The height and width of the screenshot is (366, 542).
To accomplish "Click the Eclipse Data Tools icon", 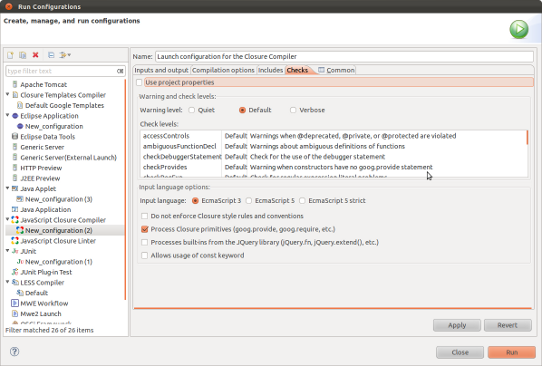I will (15, 137).
